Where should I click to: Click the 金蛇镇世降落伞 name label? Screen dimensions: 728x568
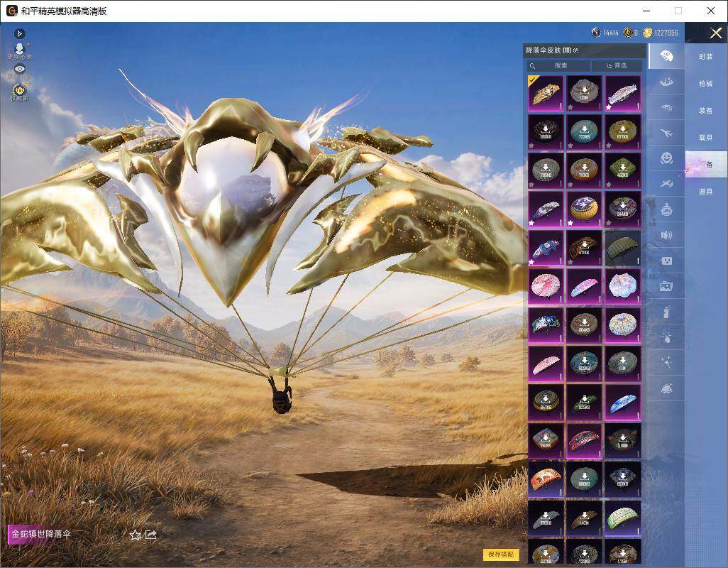41,534
